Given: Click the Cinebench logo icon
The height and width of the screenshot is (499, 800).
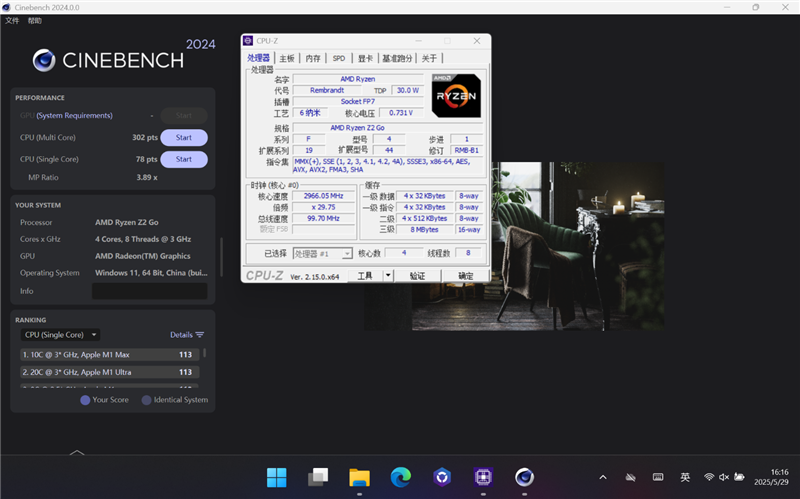Looking at the screenshot, I should click(x=44, y=60).
